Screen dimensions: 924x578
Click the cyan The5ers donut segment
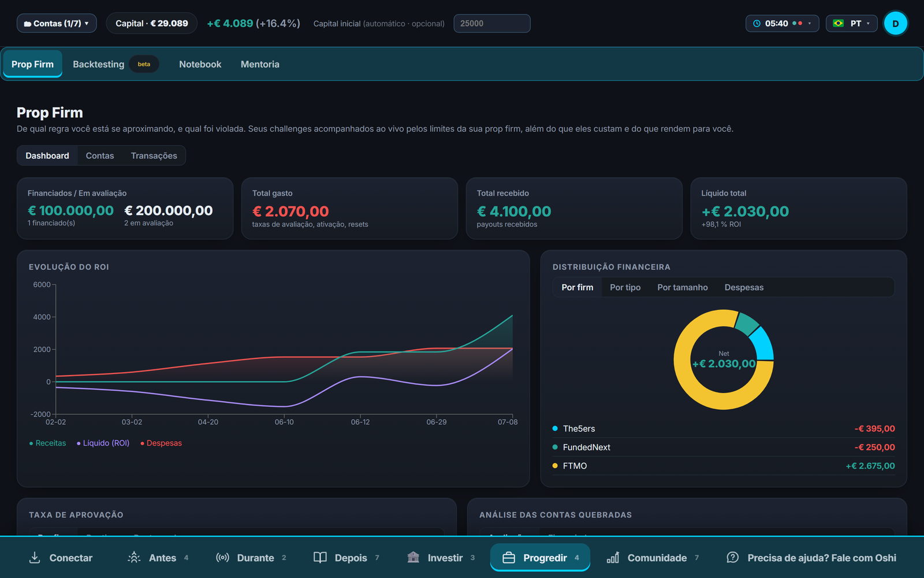[x=762, y=344]
